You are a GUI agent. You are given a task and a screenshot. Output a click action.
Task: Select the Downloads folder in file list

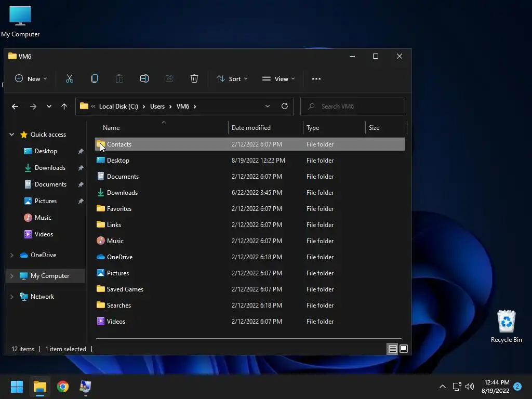pyautogui.click(x=250, y=192)
